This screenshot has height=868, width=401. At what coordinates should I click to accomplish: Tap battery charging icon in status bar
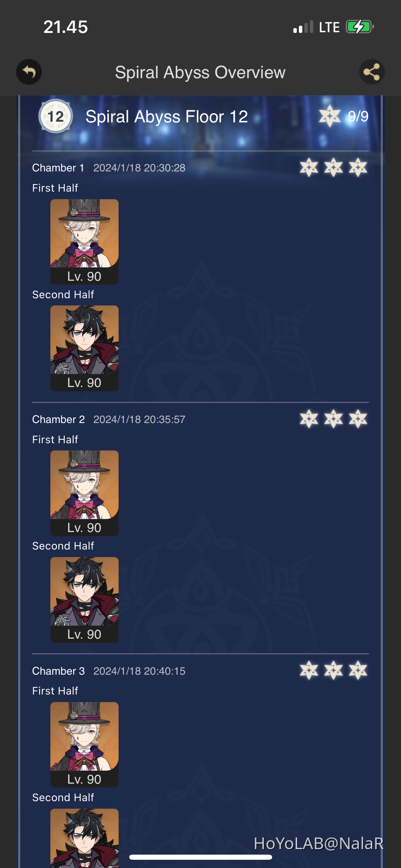[x=360, y=27]
